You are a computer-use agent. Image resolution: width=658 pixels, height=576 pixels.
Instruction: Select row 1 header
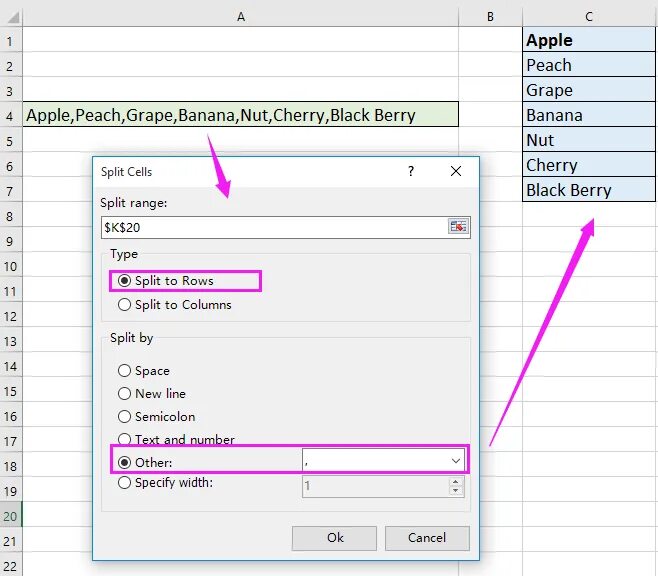point(11,41)
